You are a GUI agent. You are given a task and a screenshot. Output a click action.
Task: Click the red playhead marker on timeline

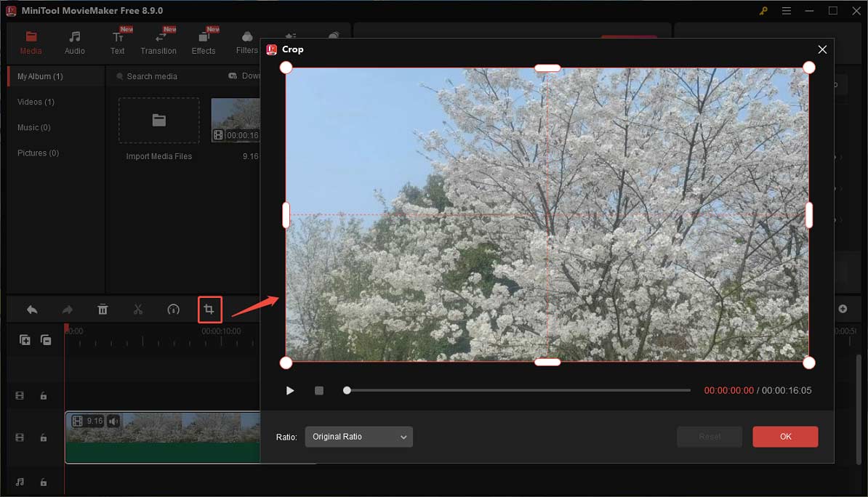coord(66,328)
